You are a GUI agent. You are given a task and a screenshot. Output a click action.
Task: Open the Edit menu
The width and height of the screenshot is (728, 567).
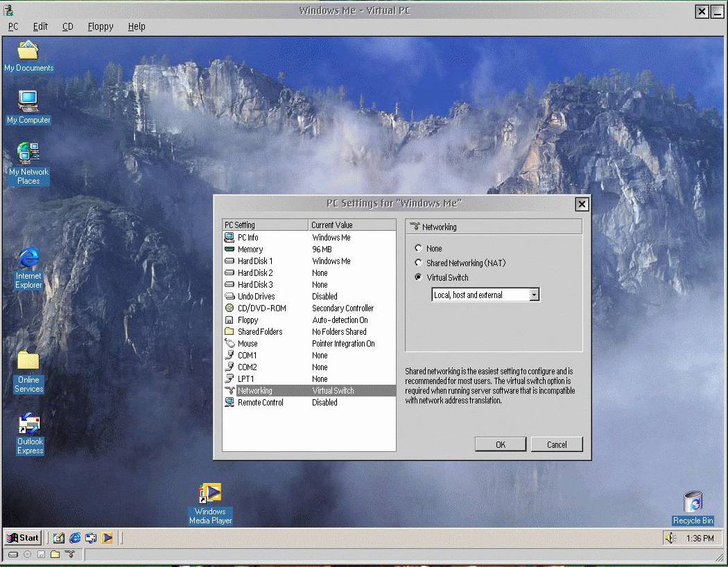coord(40,26)
